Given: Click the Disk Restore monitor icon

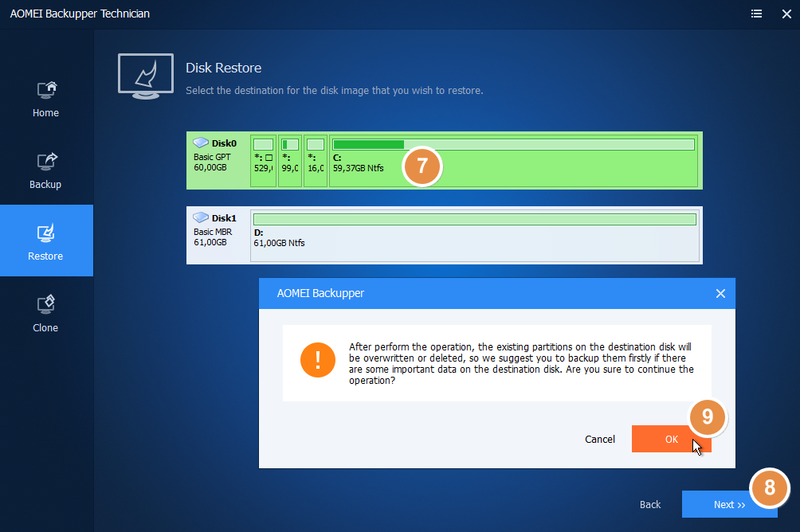Looking at the screenshot, I should (x=146, y=76).
